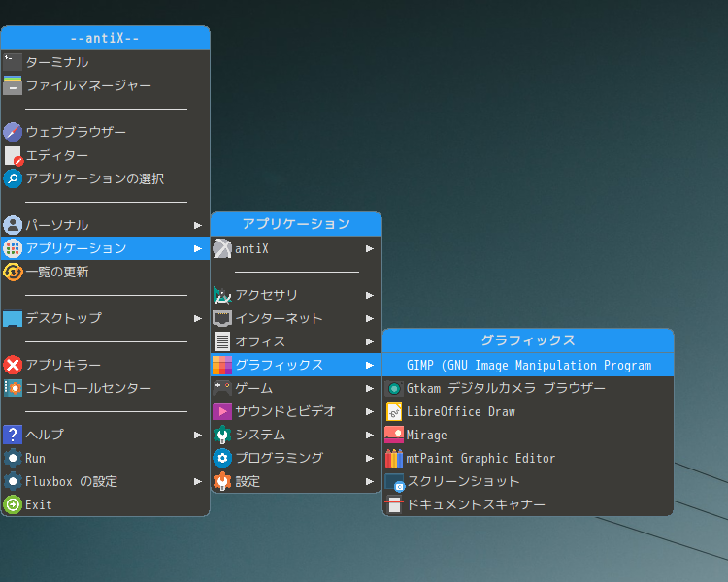Click the デスクトップ blue monitor icon
Image resolution: width=728 pixels, height=582 pixels.
pyautogui.click(x=13, y=318)
